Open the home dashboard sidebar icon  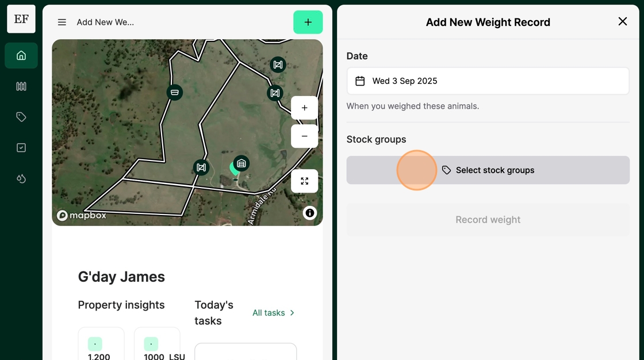[x=21, y=55]
